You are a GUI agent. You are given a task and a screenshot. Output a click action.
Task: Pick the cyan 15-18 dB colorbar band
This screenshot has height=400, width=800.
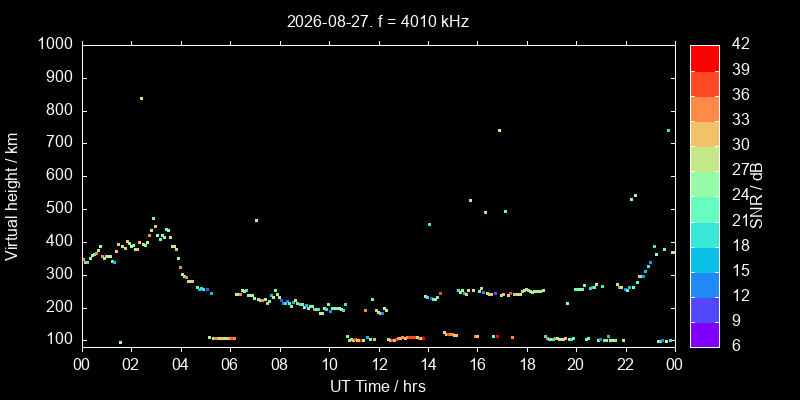[705, 259]
